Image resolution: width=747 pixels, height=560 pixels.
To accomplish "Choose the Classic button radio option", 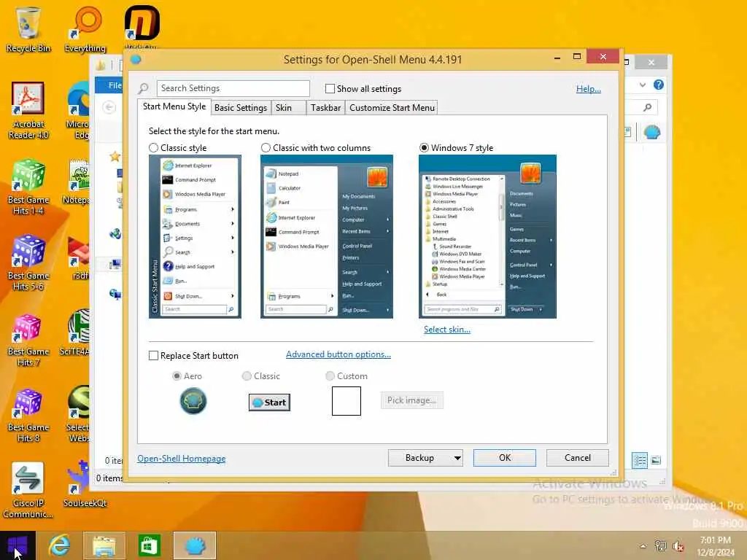I will pyautogui.click(x=247, y=376).
